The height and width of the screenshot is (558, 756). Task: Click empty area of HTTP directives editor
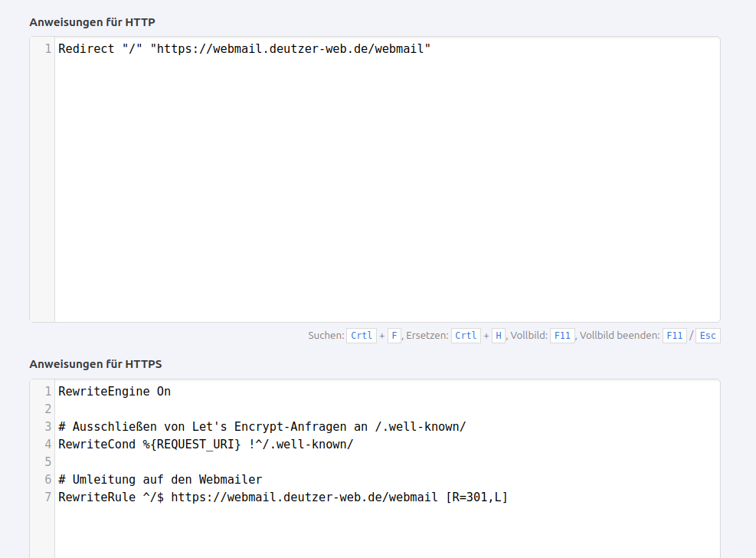387,192
